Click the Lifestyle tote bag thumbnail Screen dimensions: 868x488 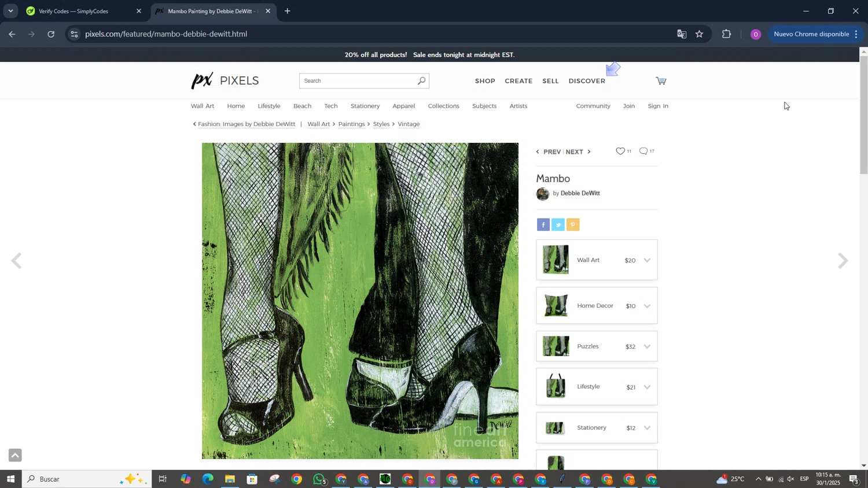pos(556,386)
